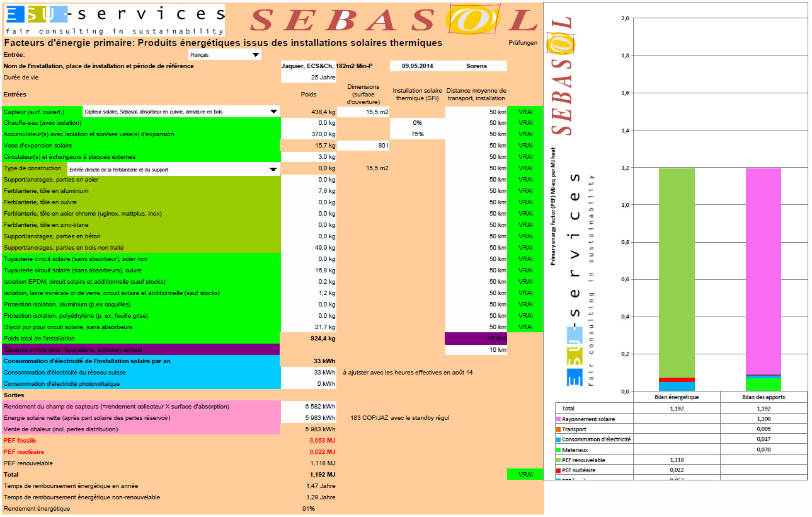Image resolution: width=812 pixels, height=517 pixels.
Task: Select the cuivre tuyauterie weight 16,8 kg
Action: point(309,270)
